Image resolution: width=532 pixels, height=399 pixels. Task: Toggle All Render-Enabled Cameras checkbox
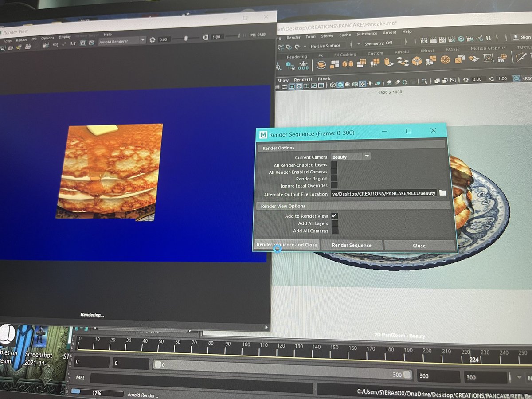(334, 172)
